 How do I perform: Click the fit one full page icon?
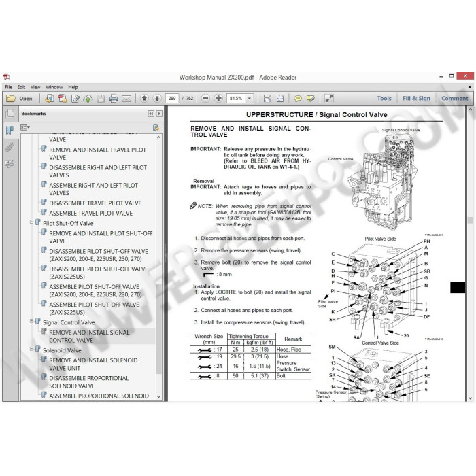[x=280, y=98]
